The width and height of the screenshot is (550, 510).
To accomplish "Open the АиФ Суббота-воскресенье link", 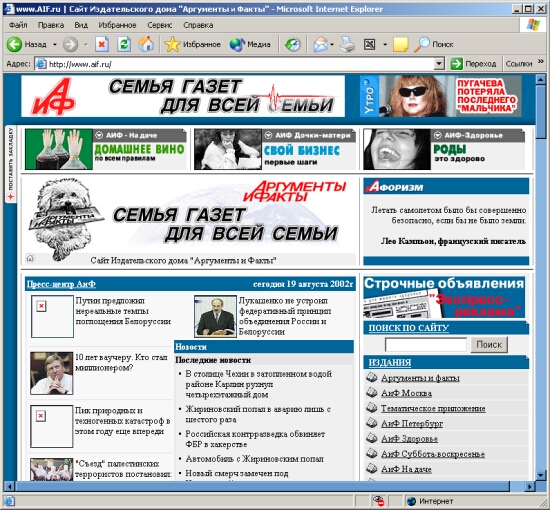I will [x=433, y=454].
